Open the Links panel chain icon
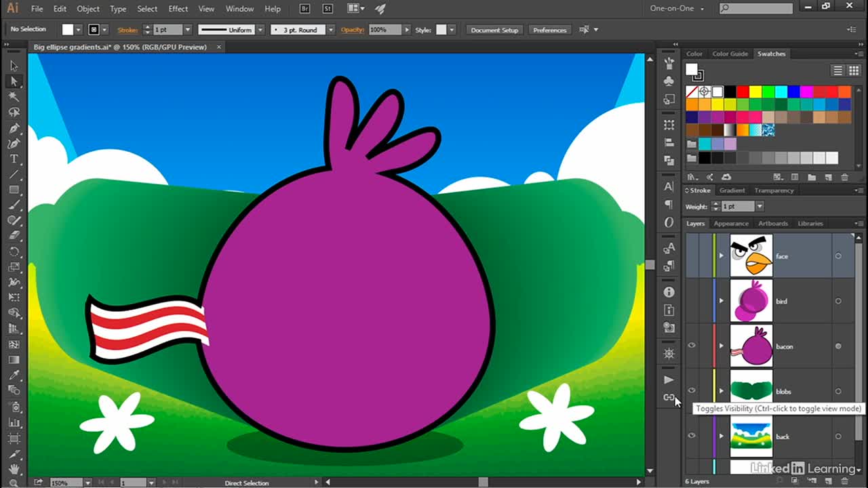 coord(669,397)
